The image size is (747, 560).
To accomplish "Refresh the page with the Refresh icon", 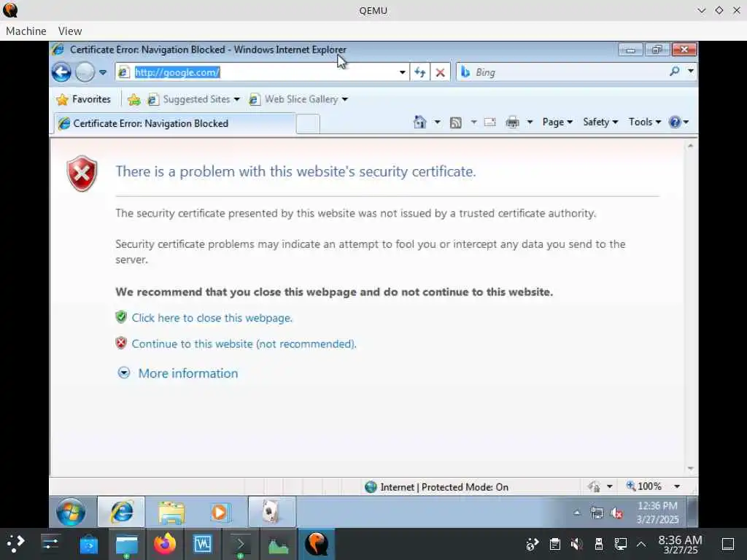I will pyautogui.click(x=419, y=72).
